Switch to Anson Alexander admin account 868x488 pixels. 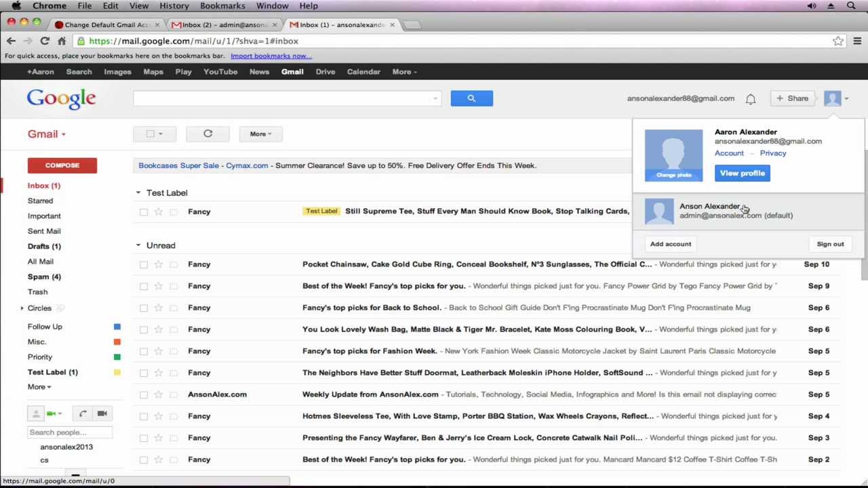749,211
